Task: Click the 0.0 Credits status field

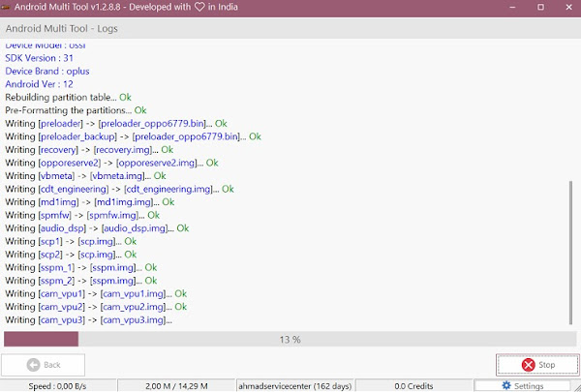Action: (413, 385)
